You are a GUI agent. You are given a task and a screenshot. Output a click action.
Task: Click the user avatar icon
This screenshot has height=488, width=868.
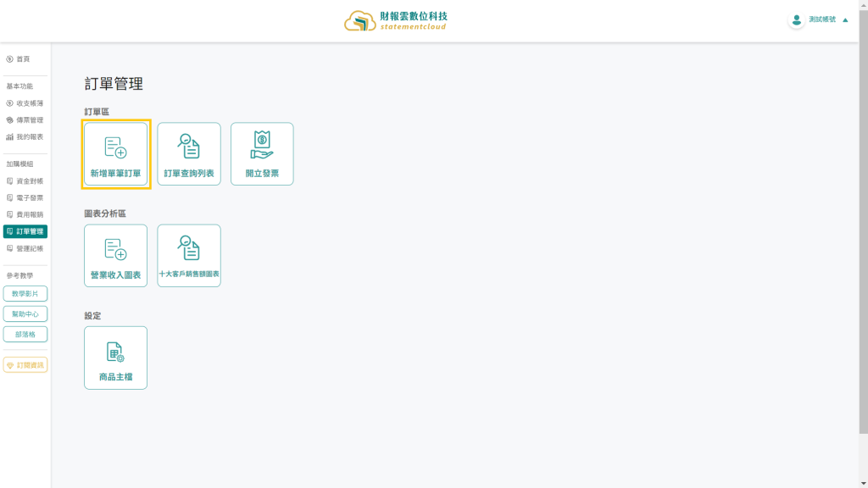pyautogui.click(x=796, y=19)
